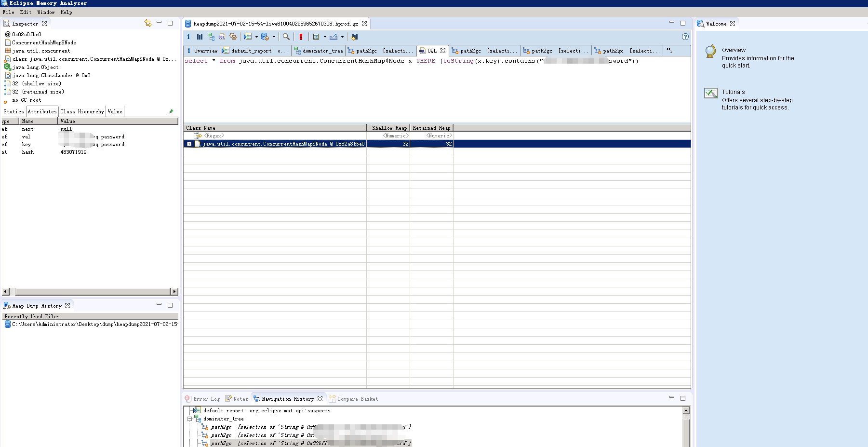The width and height of the screenshot is (868, 447).
Task: Click the export results icon
Action: click(x=334, y=37)
